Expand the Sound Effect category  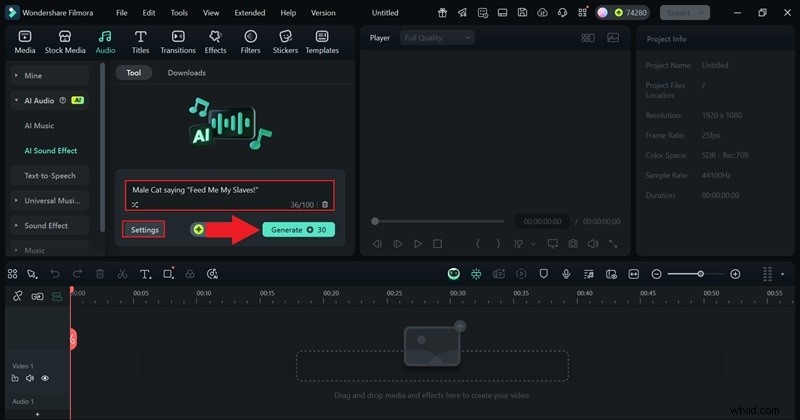coord(52,226)
